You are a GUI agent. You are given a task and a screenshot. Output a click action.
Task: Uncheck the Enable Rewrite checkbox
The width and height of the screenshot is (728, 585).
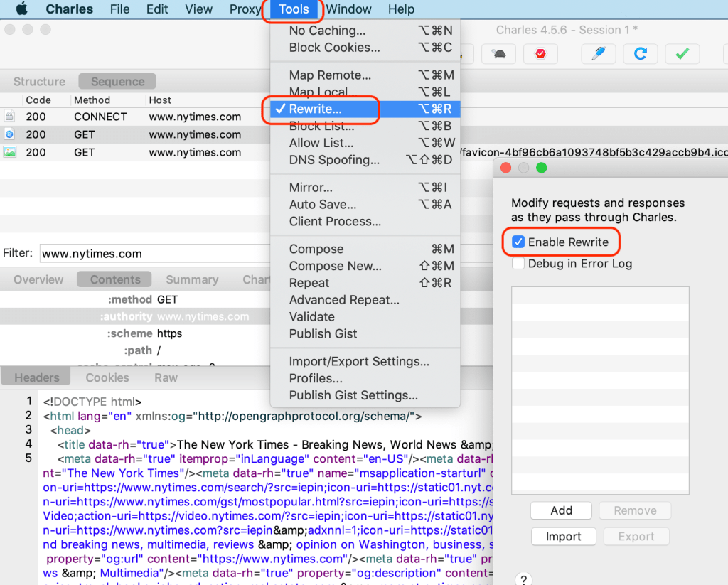pyautogui.click(x=518, y=242)
